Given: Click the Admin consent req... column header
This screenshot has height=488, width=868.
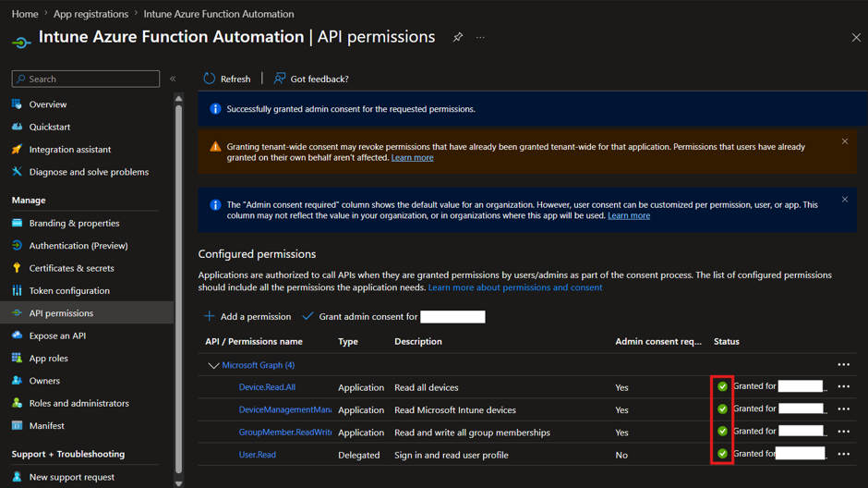Looking at the screenshot, I should [x=658, y=342].
